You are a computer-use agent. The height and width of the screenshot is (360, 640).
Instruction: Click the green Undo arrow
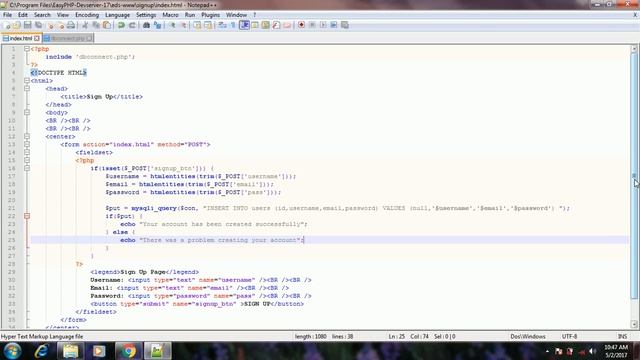(121, 25)
